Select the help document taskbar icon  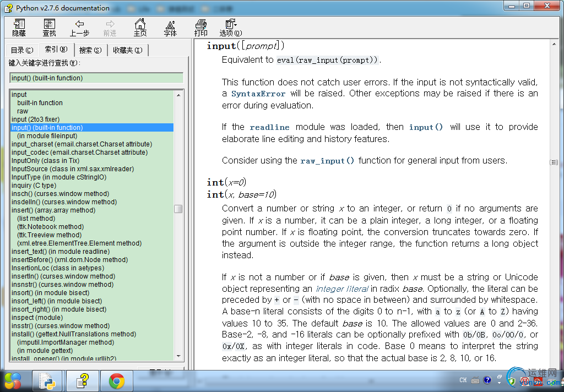[83, 381]
